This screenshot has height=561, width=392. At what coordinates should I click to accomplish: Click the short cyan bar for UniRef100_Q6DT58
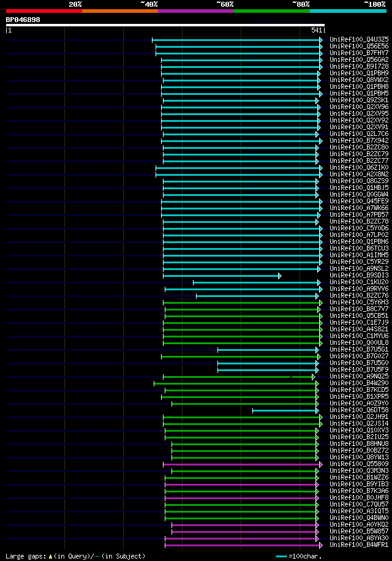tap(285, 411)
